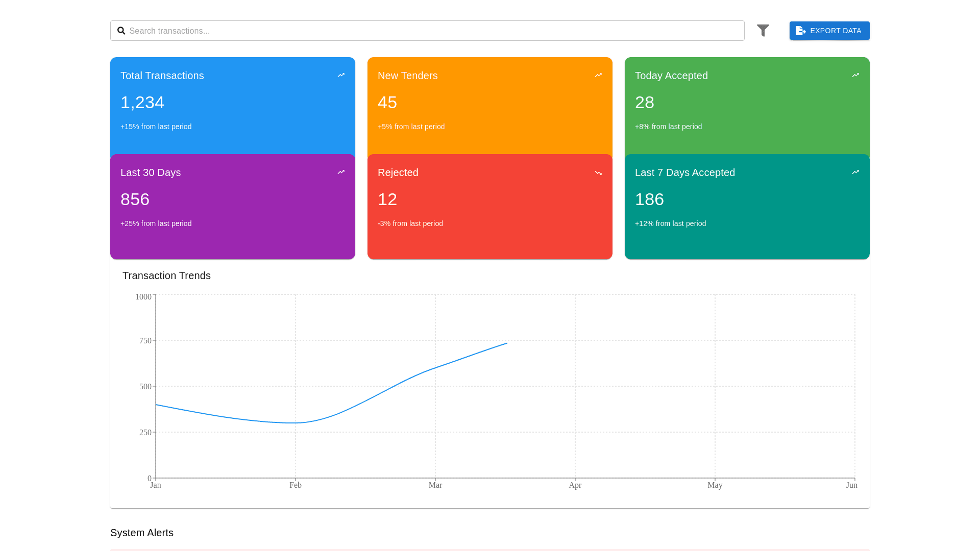
Task: Click the trend-up icon on New Tenders card
Action: coord(598,75)
